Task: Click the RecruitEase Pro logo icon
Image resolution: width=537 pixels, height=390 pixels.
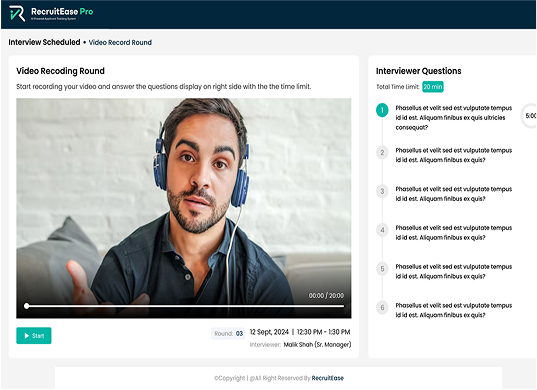Action: point(17,13)
